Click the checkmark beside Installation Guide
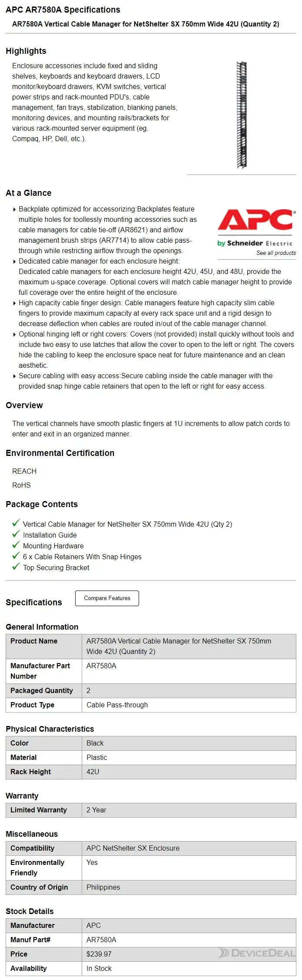 [16, 535]
